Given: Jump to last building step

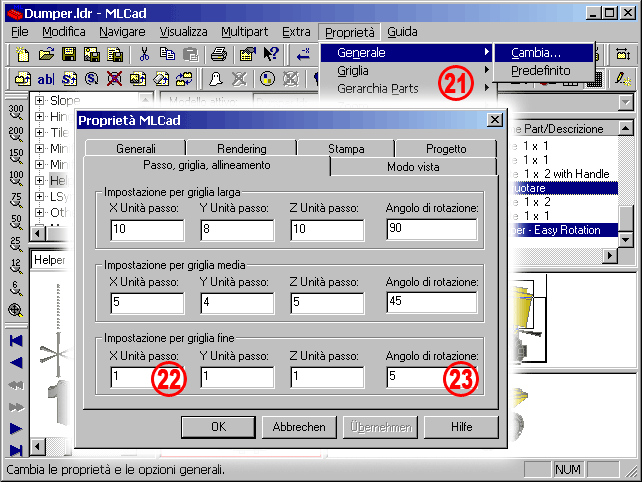Looking at the screenshot, I should pos(16,450).
